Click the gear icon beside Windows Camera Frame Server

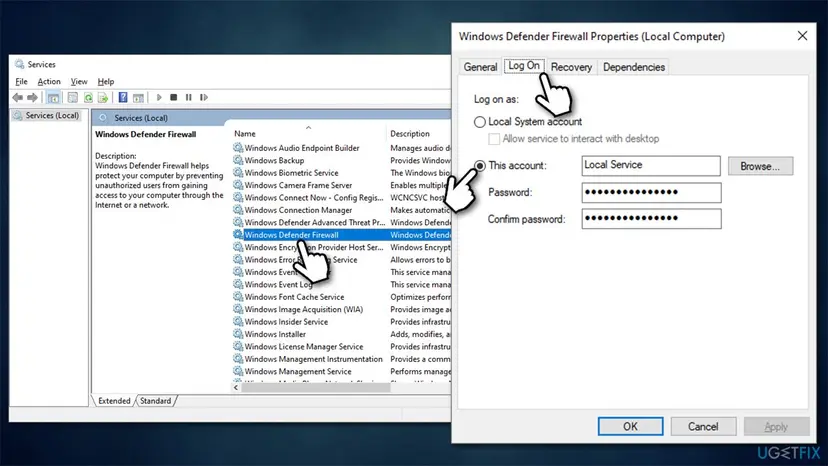[x=238, y=185]
